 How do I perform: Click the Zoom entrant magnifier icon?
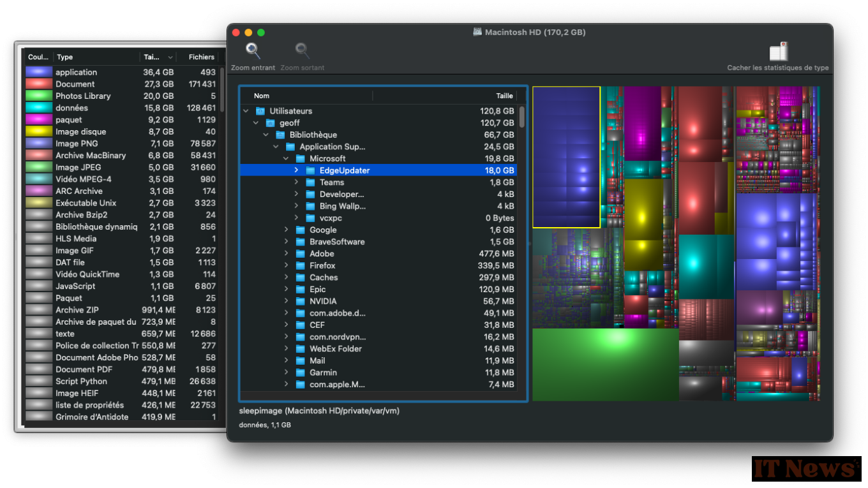coord(253,50)
